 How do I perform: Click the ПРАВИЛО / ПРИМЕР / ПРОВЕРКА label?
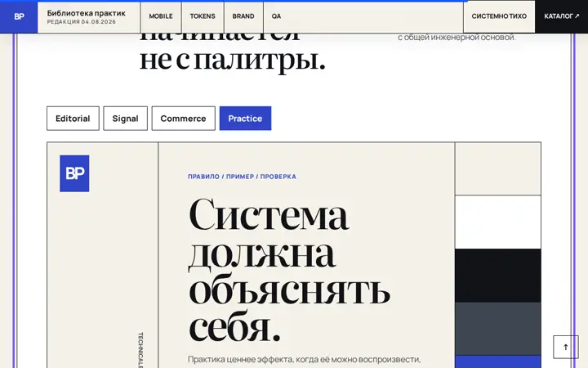coord(242,177)
